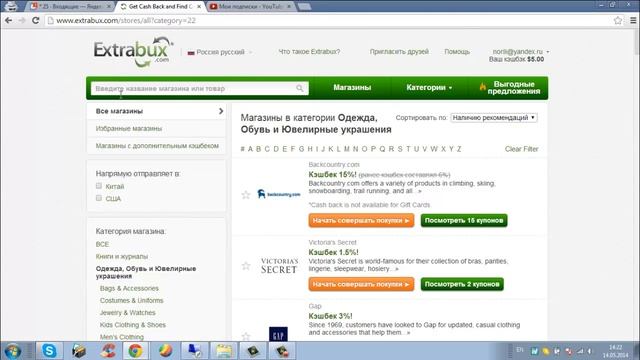Image resolution: width=640 pixels, height=360 pixels.
Task: Select Магазины с дополнительным кэшбеком
Action: coord(157,146)
